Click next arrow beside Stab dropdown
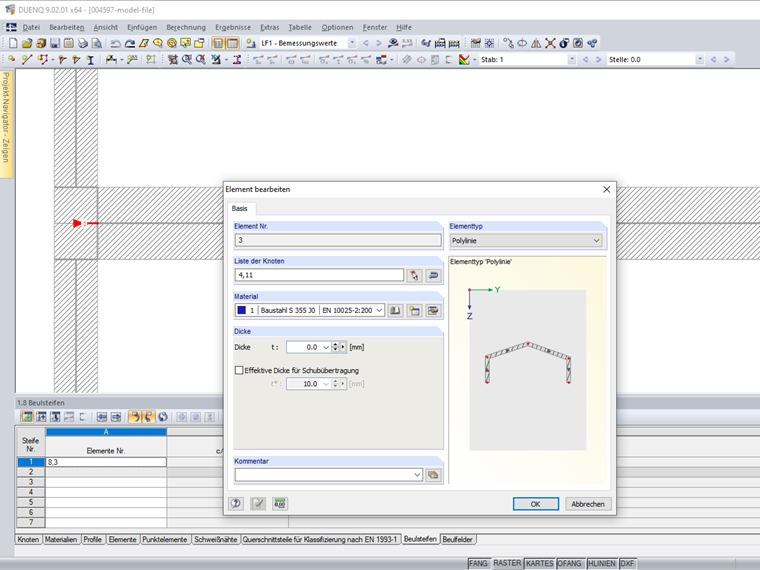This screenshot has width=760, height=570. [x=599, y=60]
